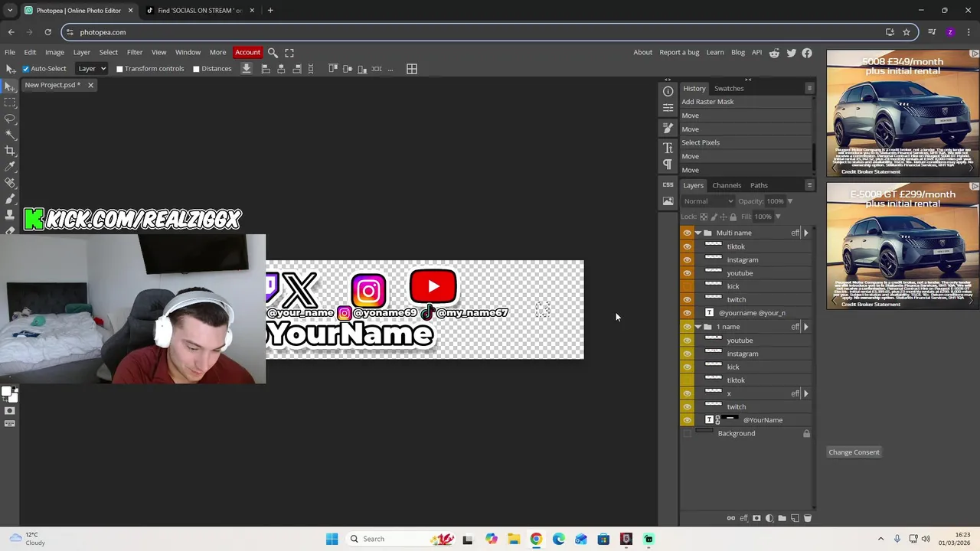This screenshot has width=980, height=551.
Task: Expand effects arrow on the x layer
Action: (x=805, y=393)
